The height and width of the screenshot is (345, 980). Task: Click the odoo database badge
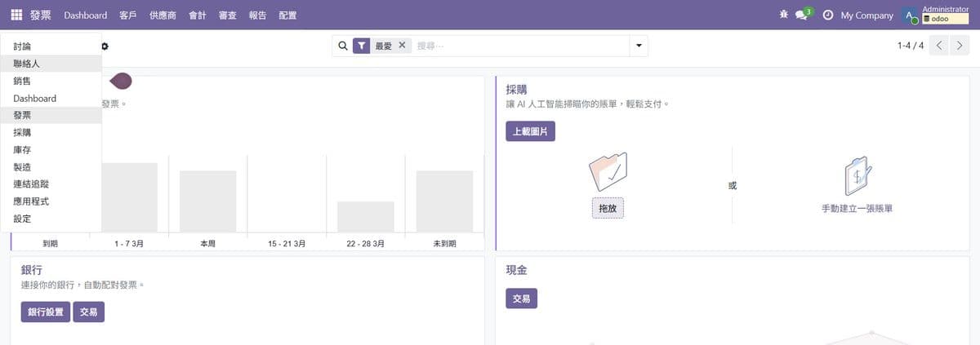[x=945, y=19]
